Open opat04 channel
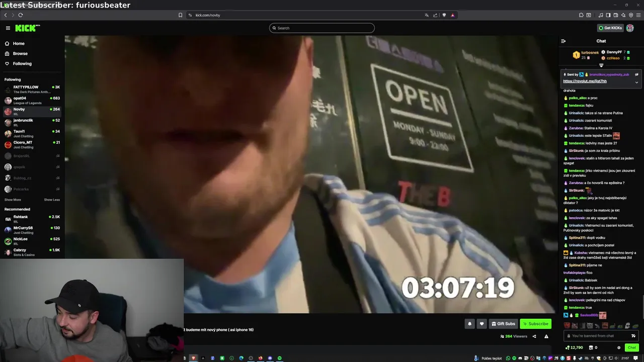 click(31, 100)
